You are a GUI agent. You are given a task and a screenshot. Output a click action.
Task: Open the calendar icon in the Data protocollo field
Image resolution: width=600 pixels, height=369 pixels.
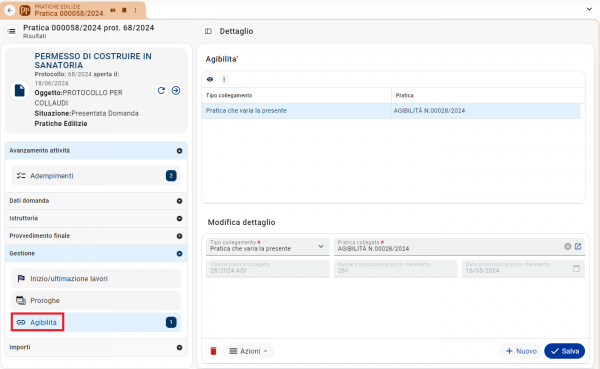[576, 269]
